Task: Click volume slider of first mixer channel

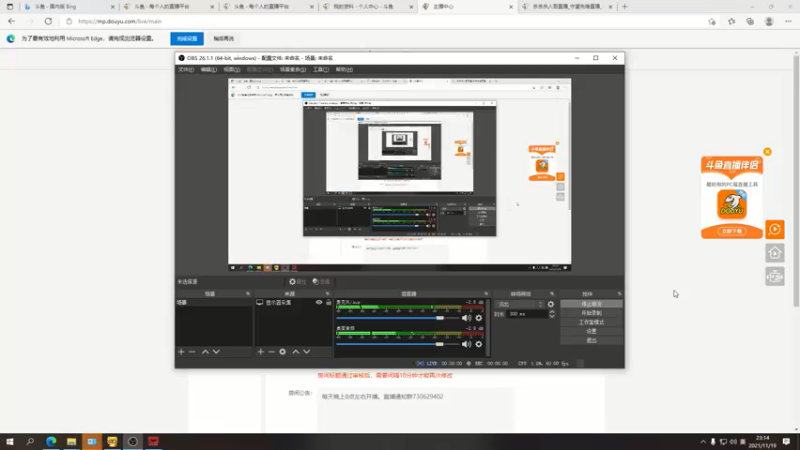Action: pos(397,318)
